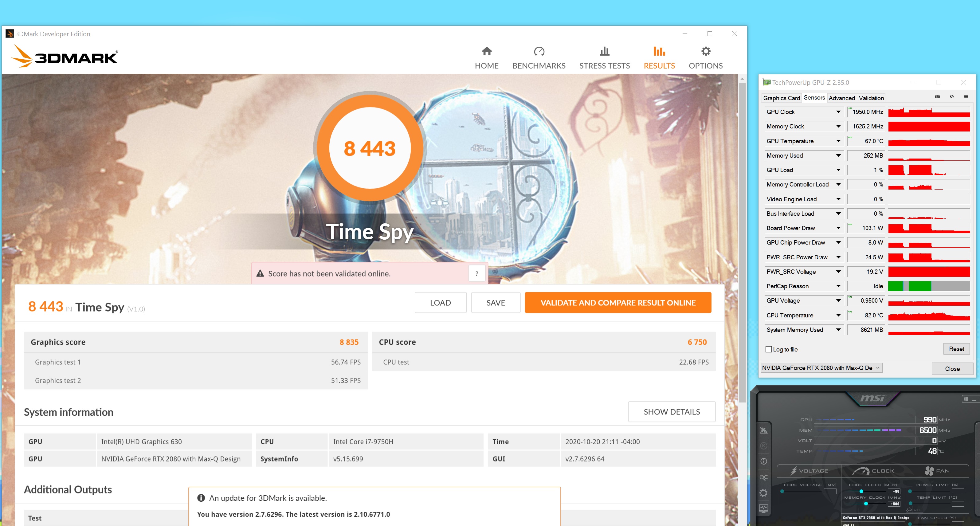Click the 3DMark logo

65,56
